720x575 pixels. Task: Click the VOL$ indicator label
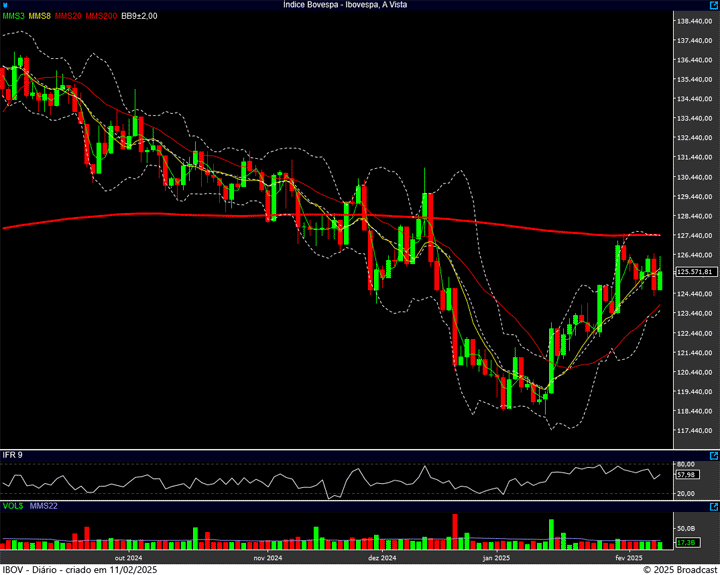click(x=13, y=506)
